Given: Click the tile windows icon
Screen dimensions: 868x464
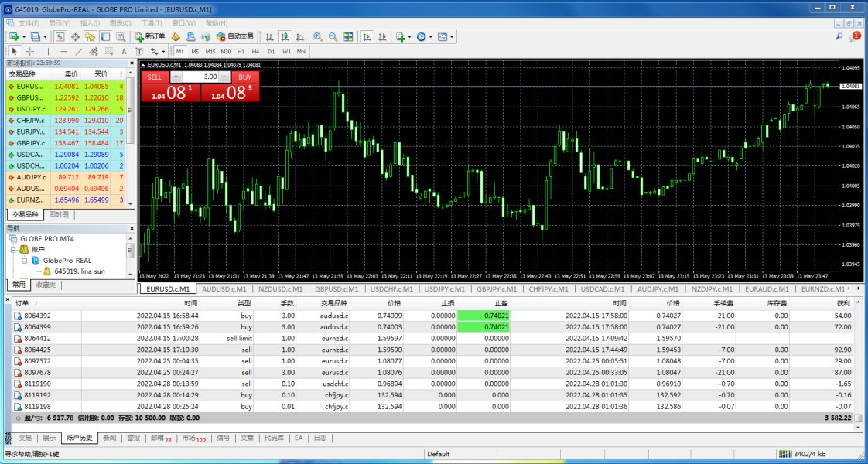Looking at the screenshot, I should pos(348,36).
